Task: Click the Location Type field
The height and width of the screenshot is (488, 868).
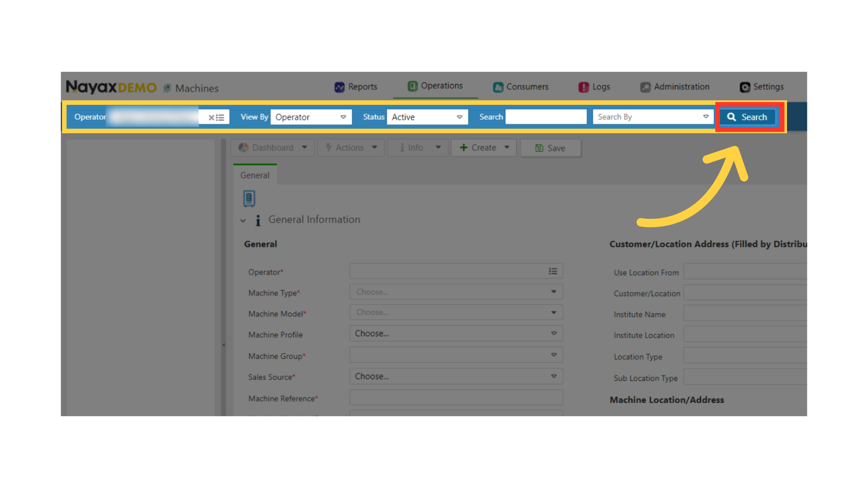Action: pyautogui.click(x=745, y=356)
